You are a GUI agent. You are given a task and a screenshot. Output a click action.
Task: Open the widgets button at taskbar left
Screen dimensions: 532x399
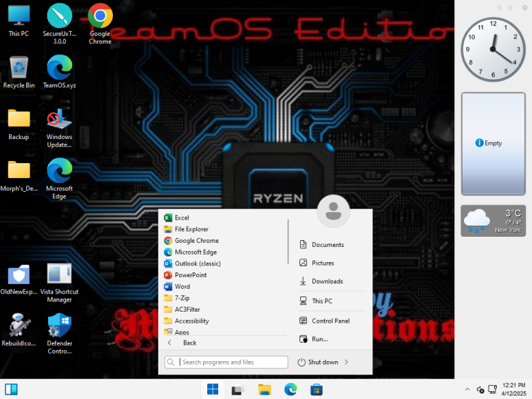[11, 389]
